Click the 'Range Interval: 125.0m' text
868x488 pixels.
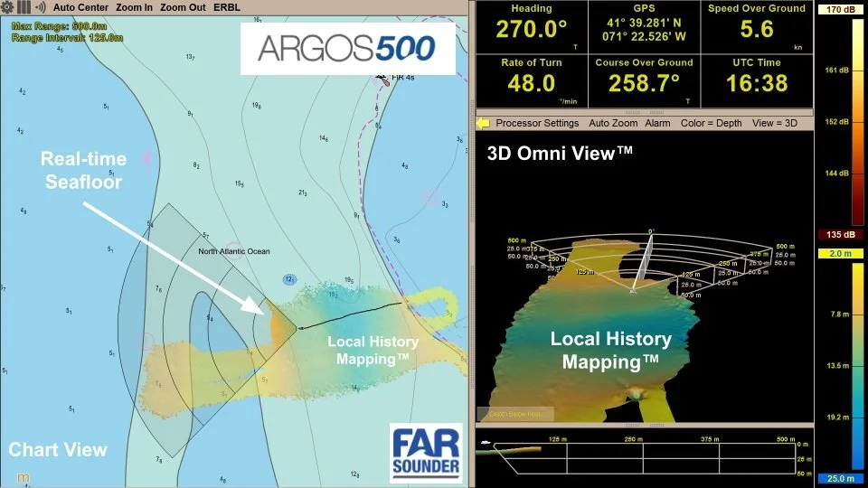tap(67, 38)
